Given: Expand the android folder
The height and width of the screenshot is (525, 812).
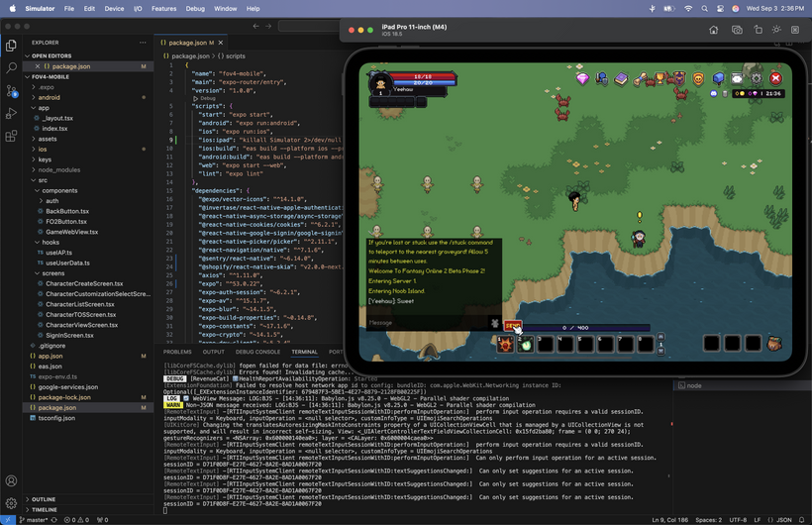Looking at the screenshot, I should [50, 97].
